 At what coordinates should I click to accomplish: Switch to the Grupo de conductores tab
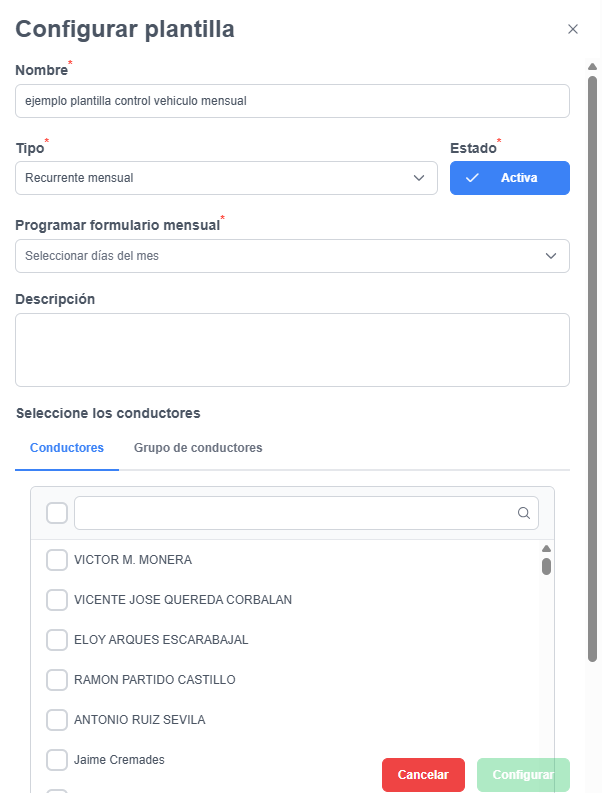(x=198, y=448)
